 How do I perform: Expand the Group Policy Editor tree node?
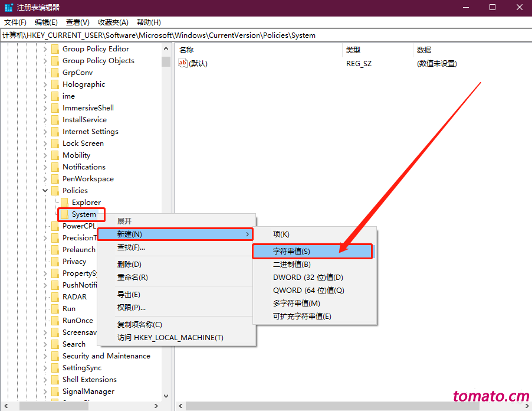pyautogui.click(x=45, y=49)
